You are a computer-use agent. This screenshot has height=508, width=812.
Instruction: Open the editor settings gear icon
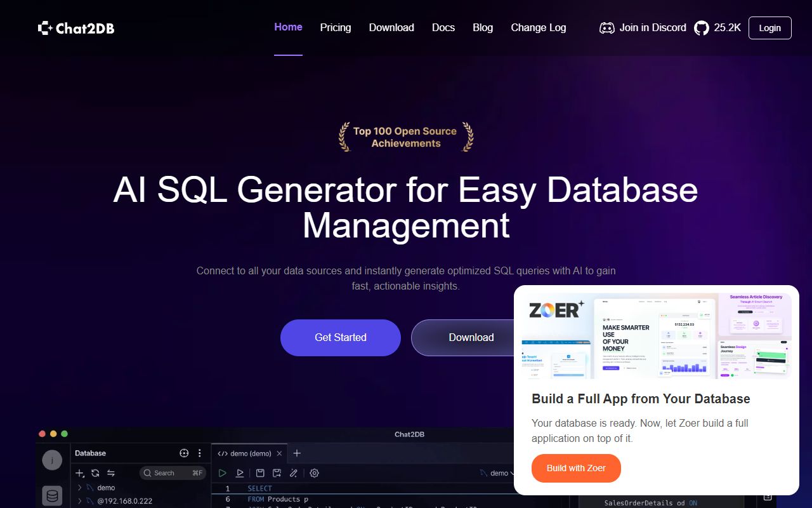[314, 473]
